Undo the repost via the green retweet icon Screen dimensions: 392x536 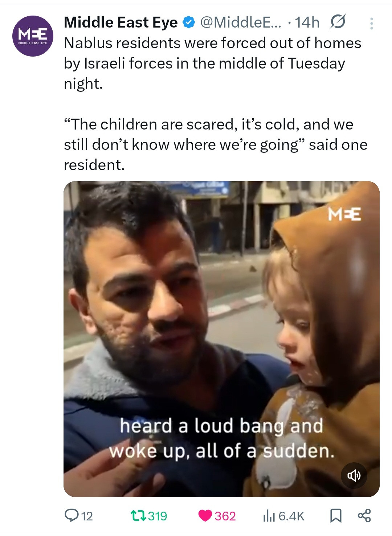coord(138,516)
